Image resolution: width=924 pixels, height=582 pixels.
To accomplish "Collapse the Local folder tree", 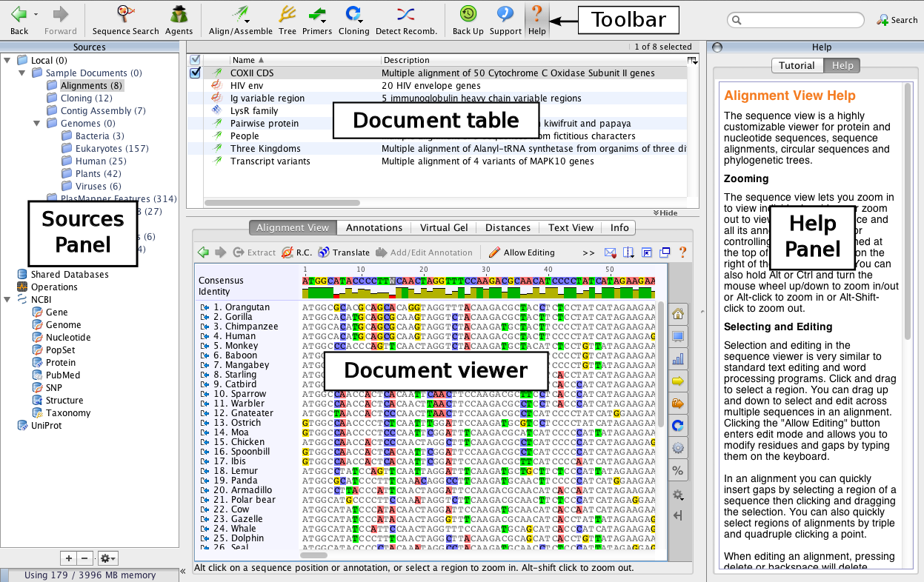I will click(7, 60).
